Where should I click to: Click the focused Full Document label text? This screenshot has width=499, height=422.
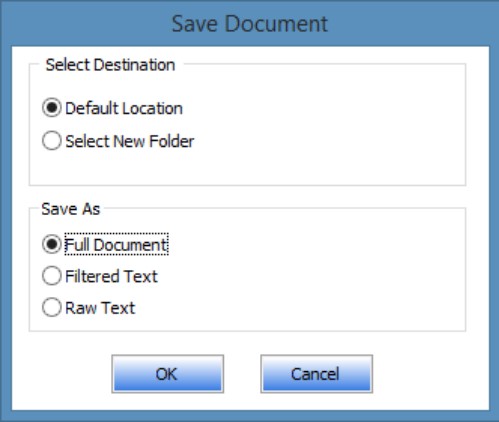coord(116,244)
